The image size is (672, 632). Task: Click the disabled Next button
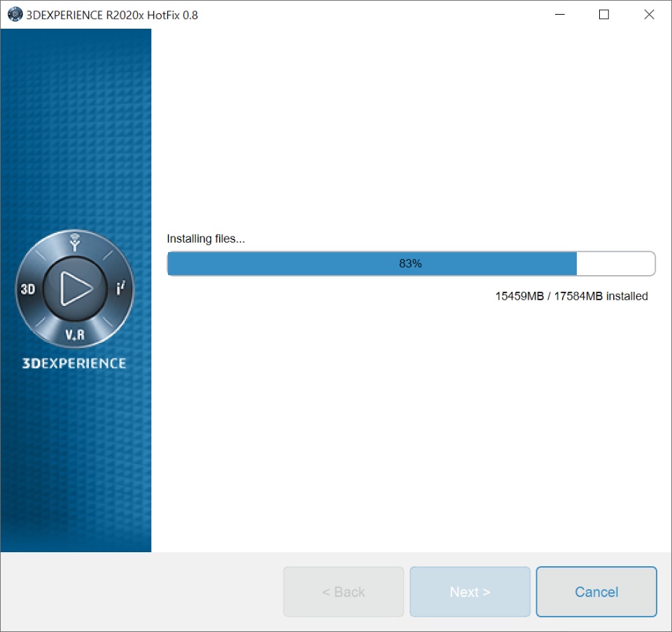pyautogui.click(x=470, y=591)
